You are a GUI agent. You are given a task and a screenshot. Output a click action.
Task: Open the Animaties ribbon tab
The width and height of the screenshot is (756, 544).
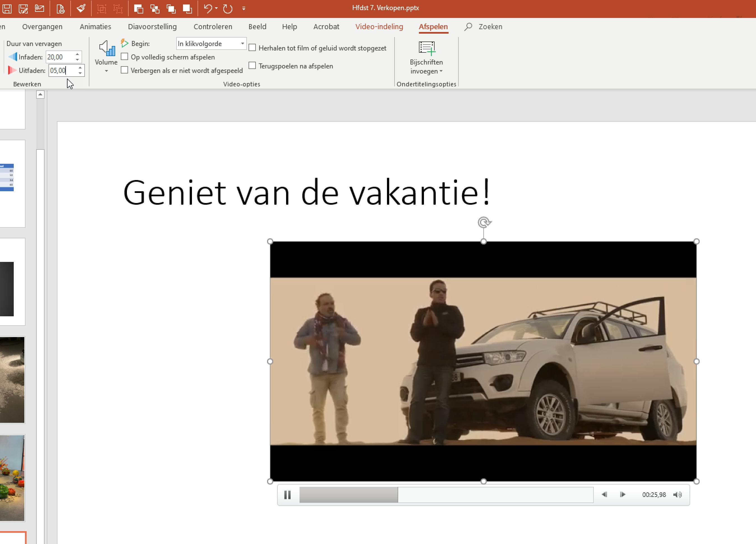(x=95, y=27)
